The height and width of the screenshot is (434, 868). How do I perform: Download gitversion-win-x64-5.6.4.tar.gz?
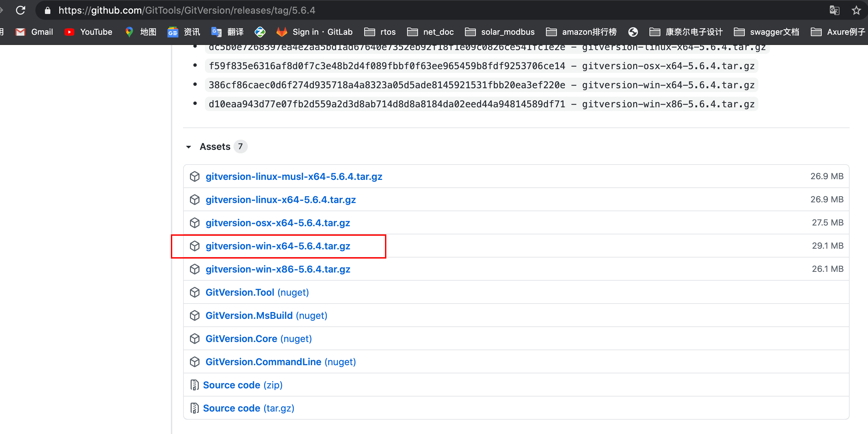278,246
